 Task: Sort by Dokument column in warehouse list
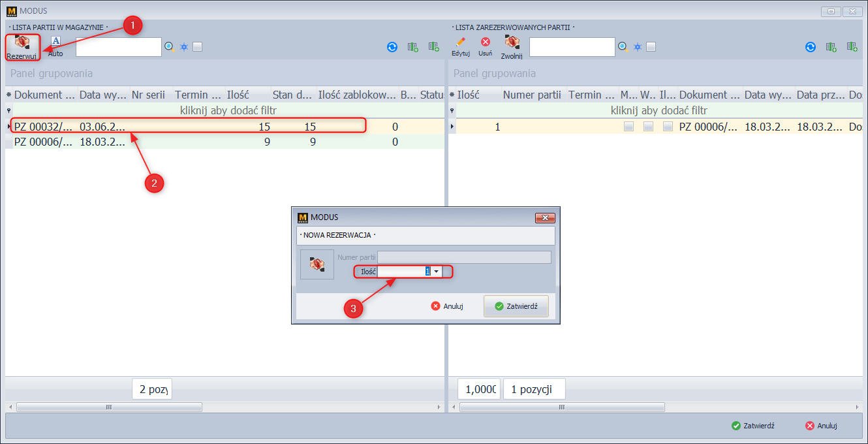coord(44,95)
